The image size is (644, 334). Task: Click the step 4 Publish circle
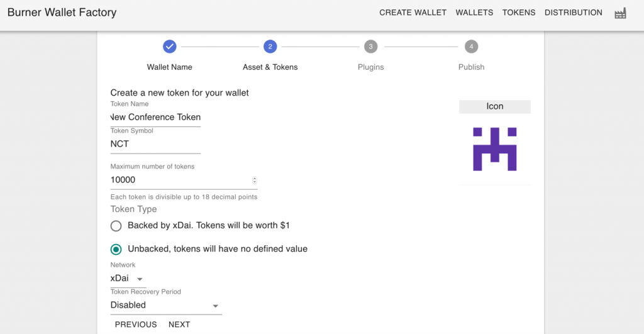(471, 47)
